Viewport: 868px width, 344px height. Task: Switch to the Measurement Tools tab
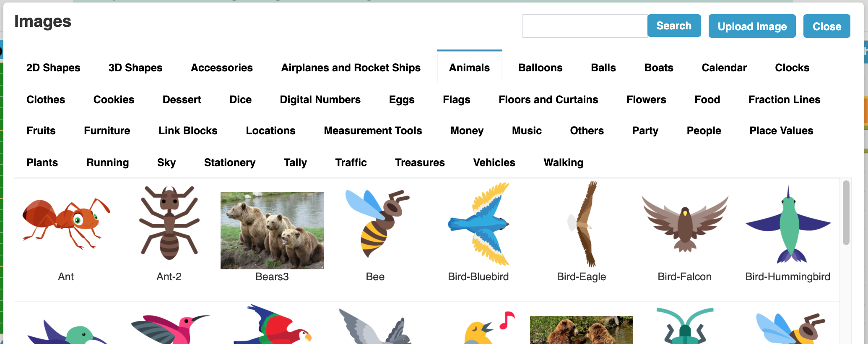(x=373, y=130)
